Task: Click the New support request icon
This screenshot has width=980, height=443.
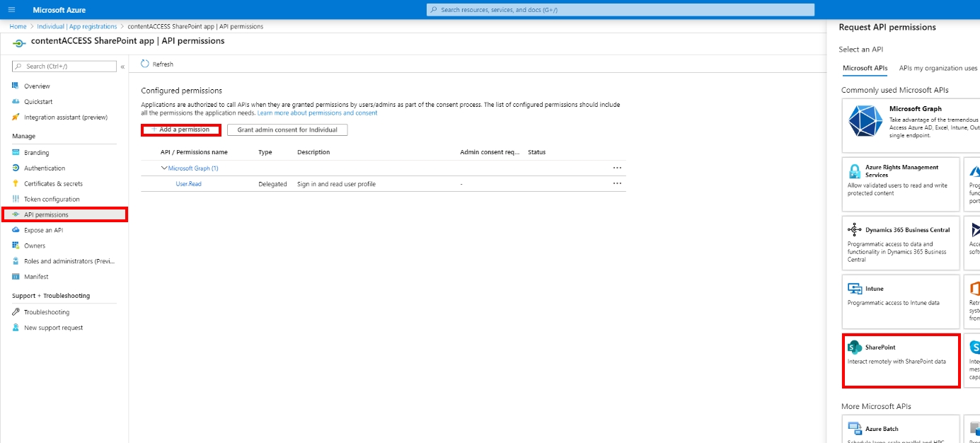Action: (16, 328)
